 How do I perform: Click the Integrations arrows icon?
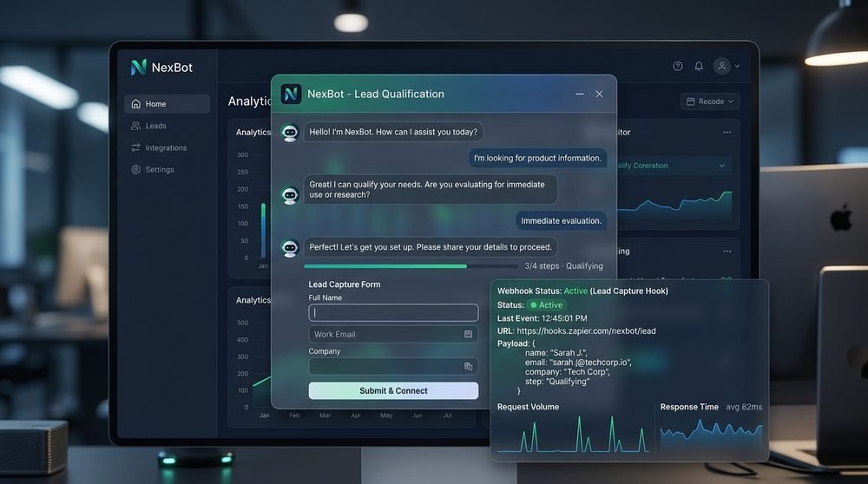tap(135, 147)
